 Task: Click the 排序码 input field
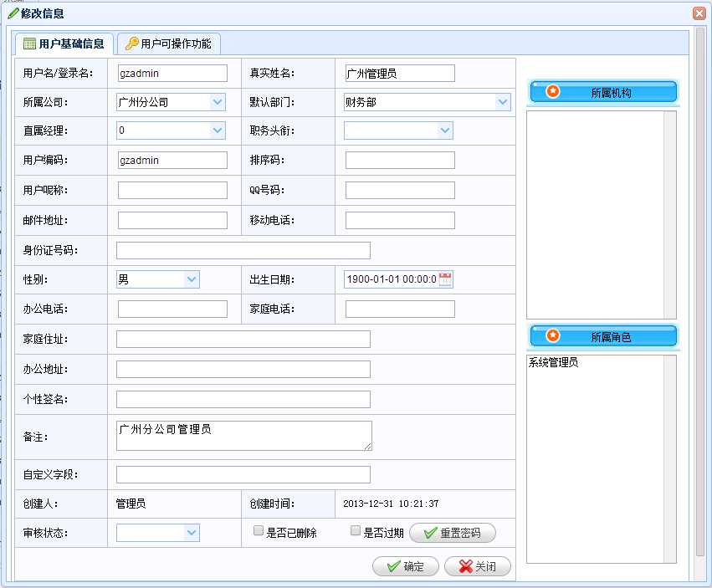click(x=400, y=161)
